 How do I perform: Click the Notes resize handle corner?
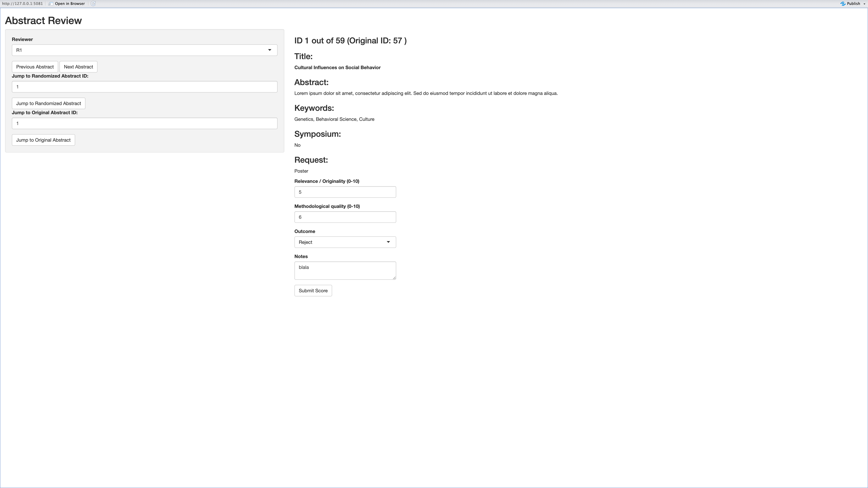[394, 278]
